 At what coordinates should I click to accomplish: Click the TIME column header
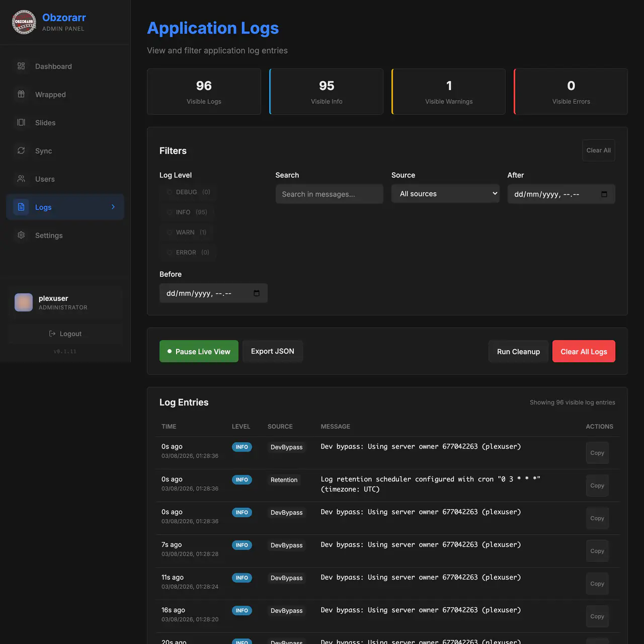coord(169,426)
